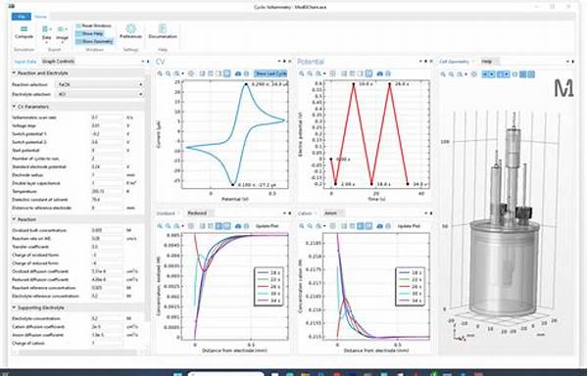Click zoom extents in Cell Geometry toolbar
The width and height of the screenshot is (588, 376).
coord(474,74)
